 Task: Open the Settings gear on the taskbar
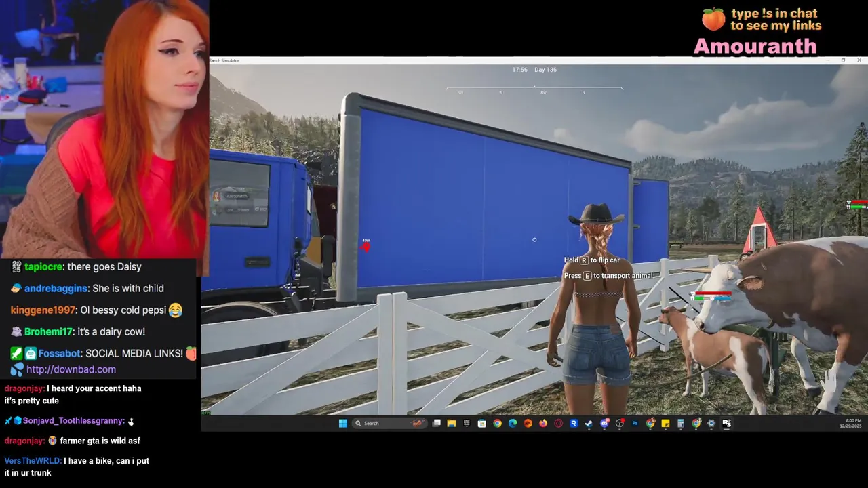[x=711, y=423]
